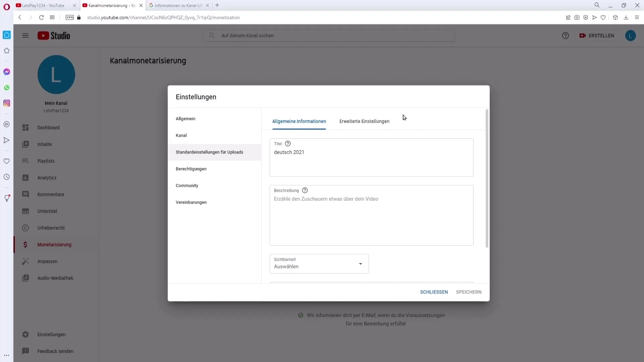Click SPEICHERN button
Screen dimensions: 644x362
click(x=469, y=292)
